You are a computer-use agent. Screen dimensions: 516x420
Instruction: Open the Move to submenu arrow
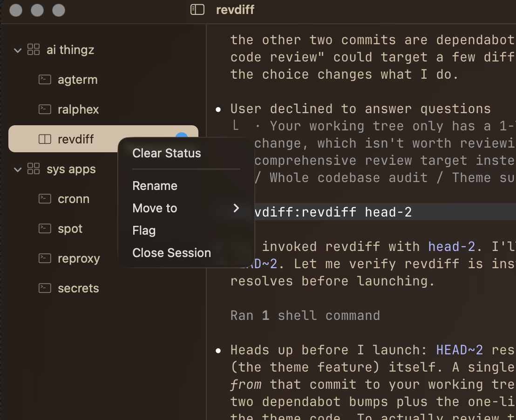point(236,208)
